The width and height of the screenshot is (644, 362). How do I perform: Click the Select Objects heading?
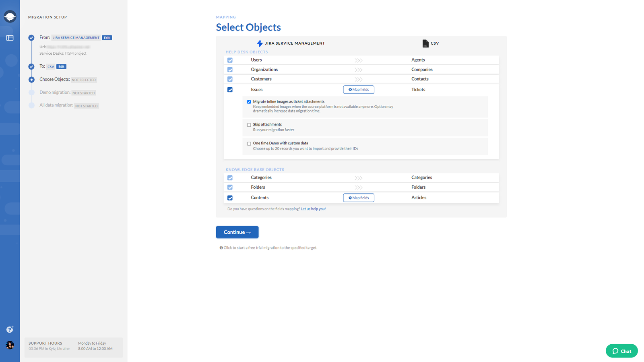[248, 27]
